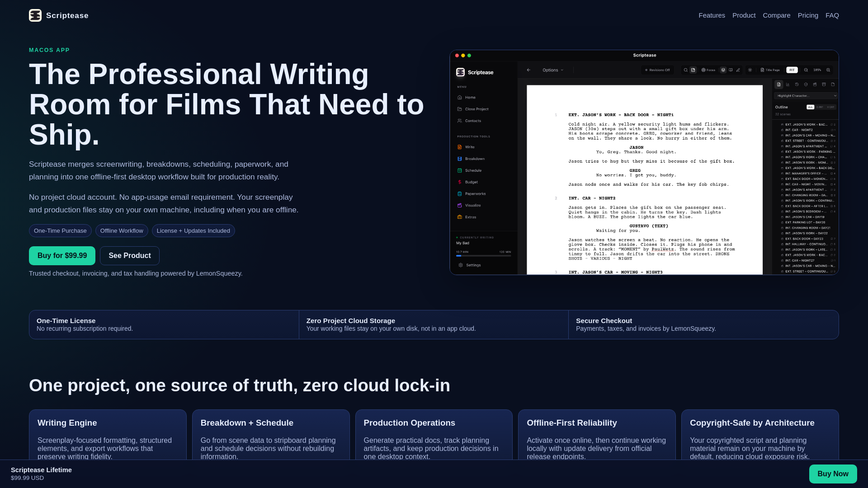Click the One-Time Purchase pill
This screenshot has width=868, height=488.
pos(60,231)
